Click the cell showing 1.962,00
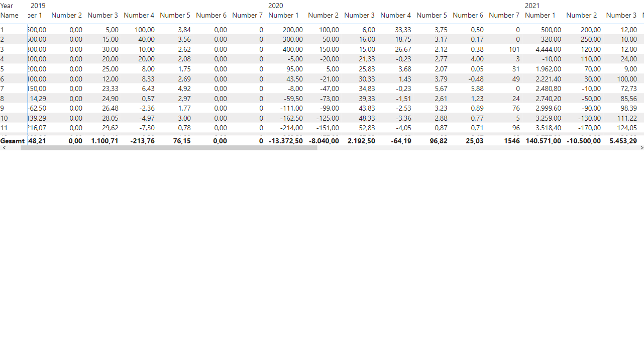Image resolution: width=644 pixels, height=349 pixels. 549,69
